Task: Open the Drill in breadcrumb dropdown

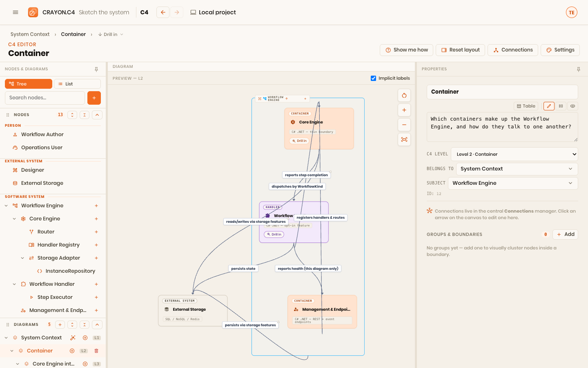Action: coord(111,34)
